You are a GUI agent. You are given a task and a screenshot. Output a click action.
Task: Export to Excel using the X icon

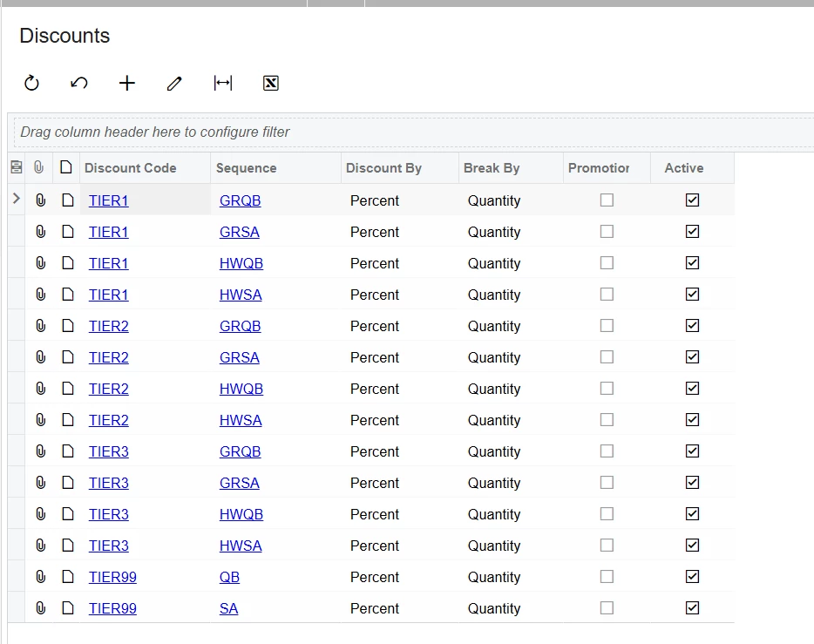(271, 83)
